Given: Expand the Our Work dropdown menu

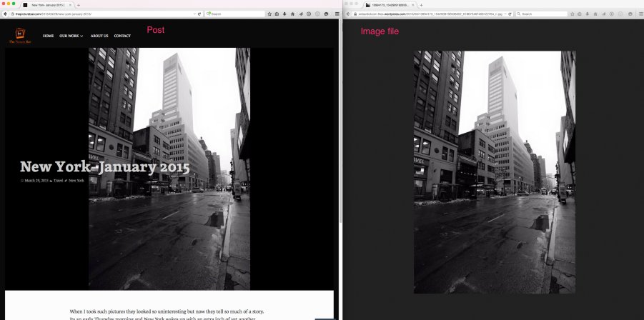Looking at the screenshot, I should 71,36.
